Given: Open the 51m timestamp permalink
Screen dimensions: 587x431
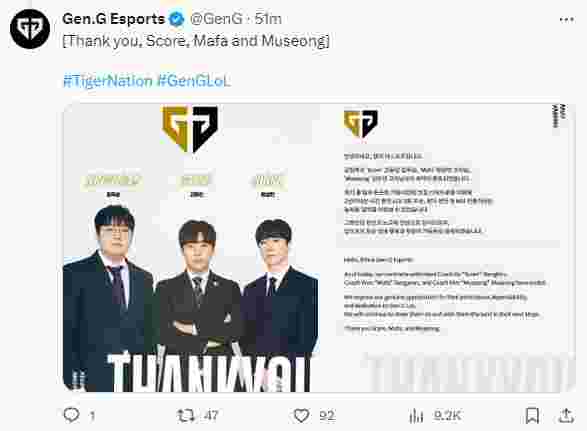Looking at the screenshot, I should (x=268, y=19).
